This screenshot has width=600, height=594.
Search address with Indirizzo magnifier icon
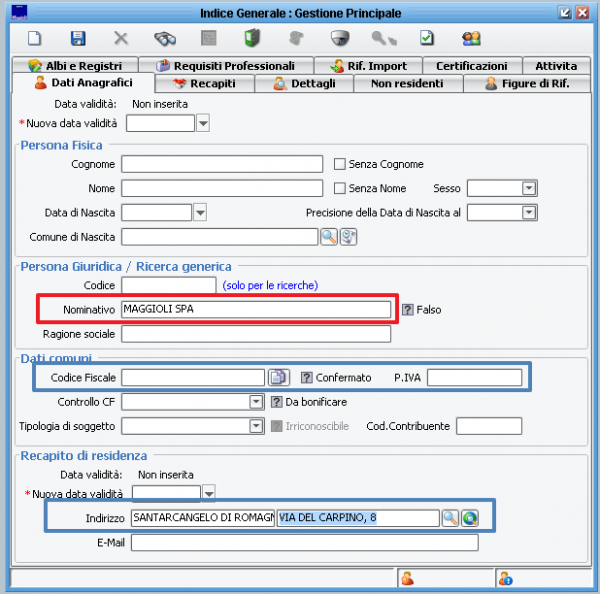pyautogui.click(x=450, y=518)
